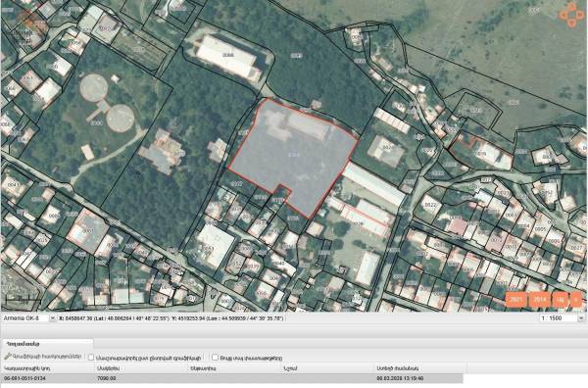Pan the map downward with the down arrow

click(x=572, y=23)
